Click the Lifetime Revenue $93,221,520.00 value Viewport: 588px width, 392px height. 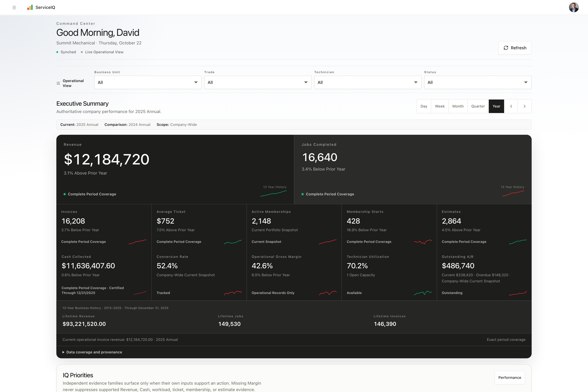[84, 324]
